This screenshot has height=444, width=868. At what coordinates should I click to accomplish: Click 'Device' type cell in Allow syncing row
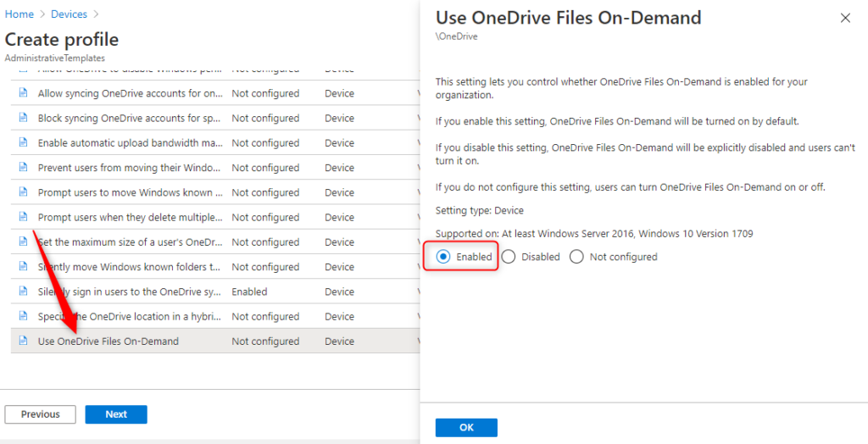pyautogui.click(x=339, y=93)
